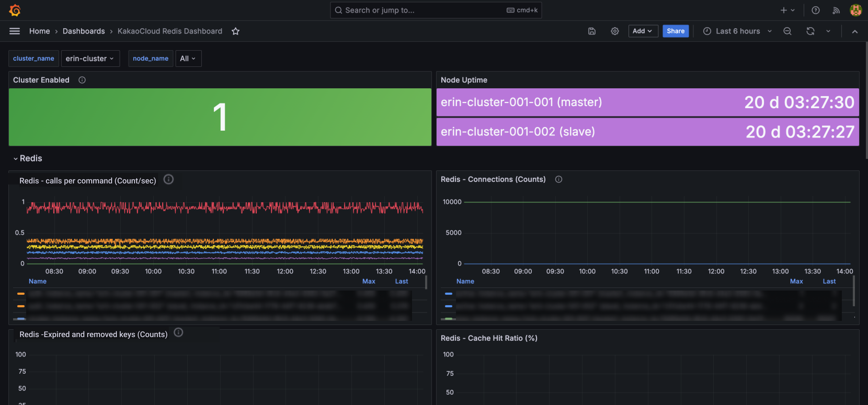The height and width of the screenshot is (405, 868).
Task: Click the Home breadcrumb
Action: pyautogui.click(x=39, y=31)
